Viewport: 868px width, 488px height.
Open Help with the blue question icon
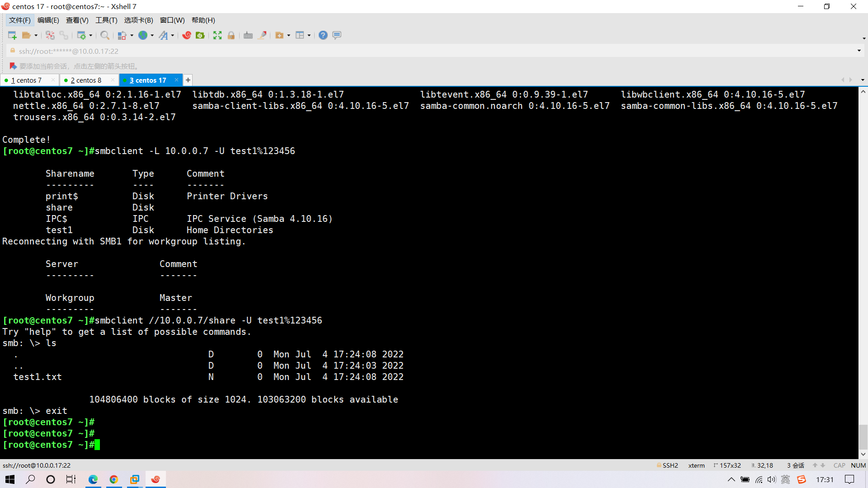pyautogui.click(x=323, y=35)
